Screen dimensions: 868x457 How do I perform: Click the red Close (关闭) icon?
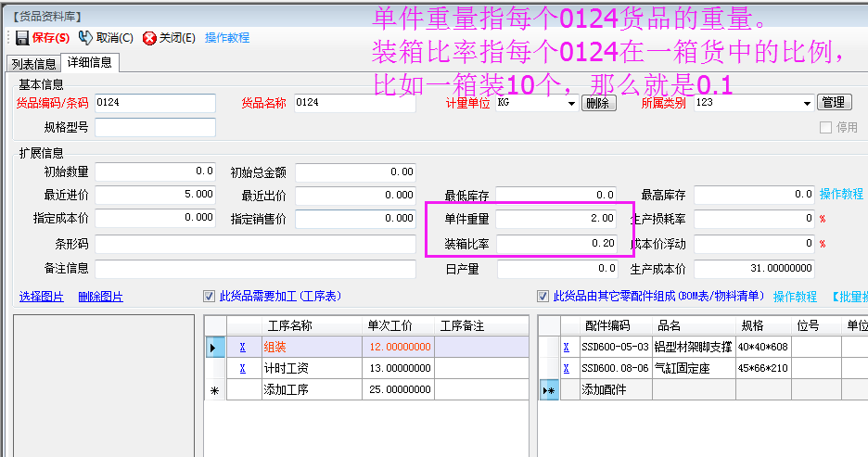(x=149, y=38)
